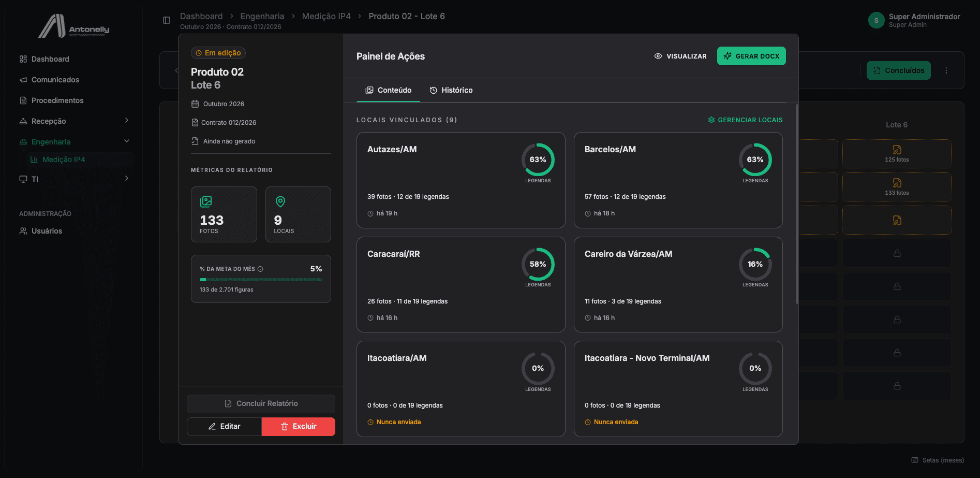Screen dimensions: 980x478
Task: Expand the TI menu chevron
Action: 127,179
